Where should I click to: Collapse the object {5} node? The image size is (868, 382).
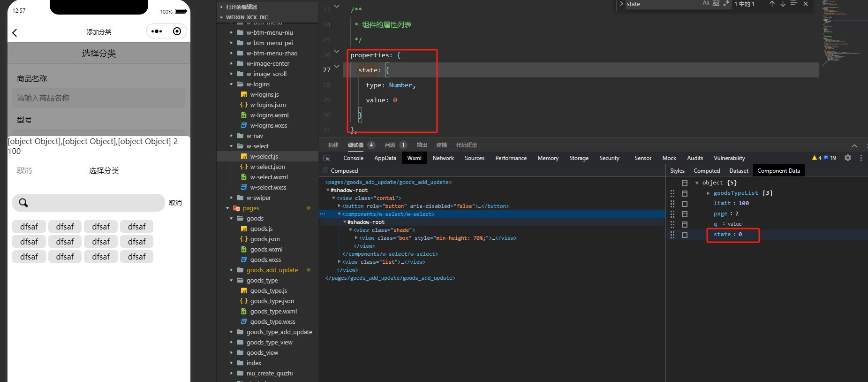click(x=697, y=183)
